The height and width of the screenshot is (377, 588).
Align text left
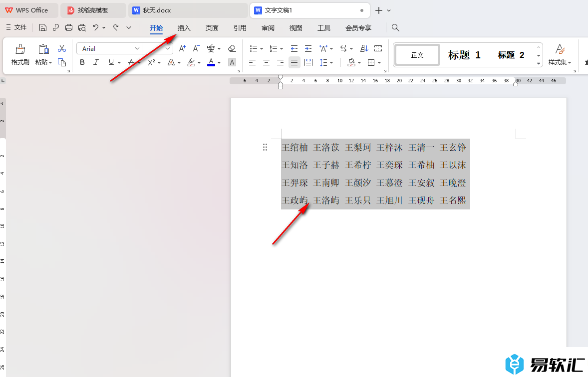click(x=252, y=62)
